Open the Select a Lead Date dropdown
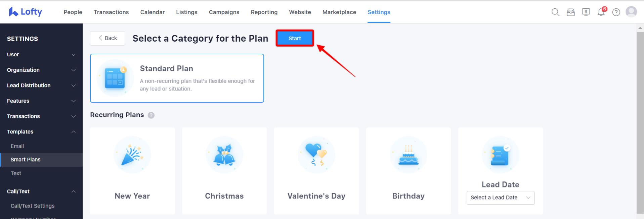Screen dimensions: 644x219 500,198
